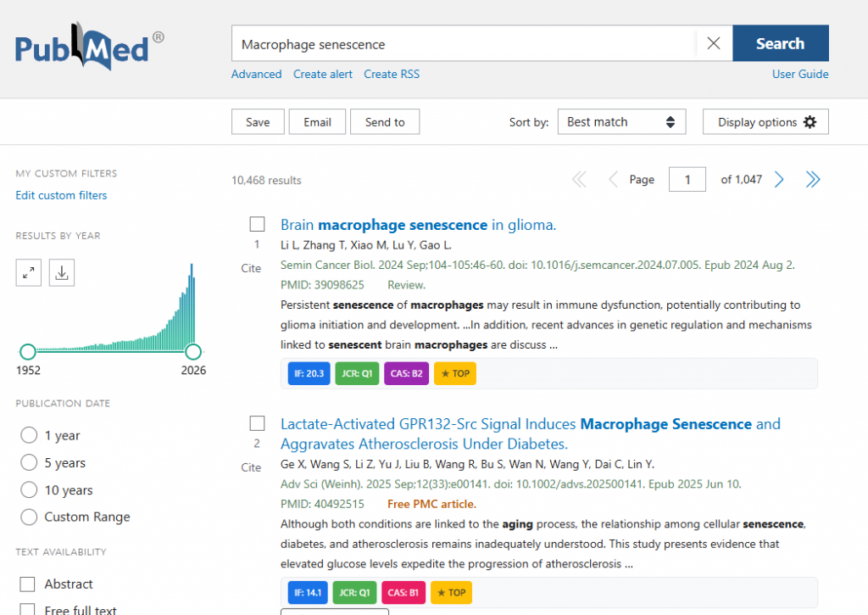Click the 1952 year slider handle
Image resolution: width=868 pixels, height=615 pixels.
(28, 352)
